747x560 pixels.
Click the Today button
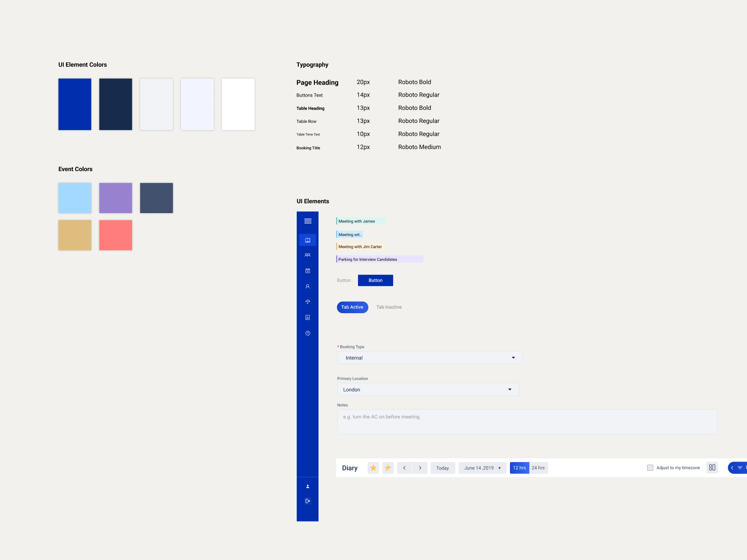click(442, 468)
